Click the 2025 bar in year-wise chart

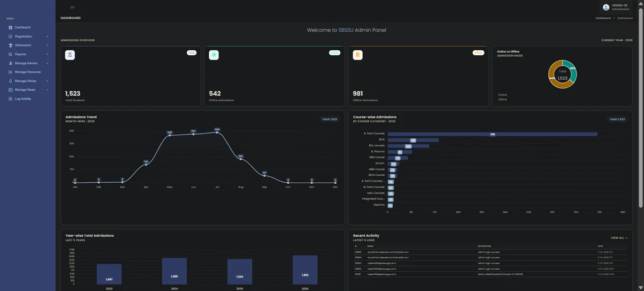click(240, 272)
